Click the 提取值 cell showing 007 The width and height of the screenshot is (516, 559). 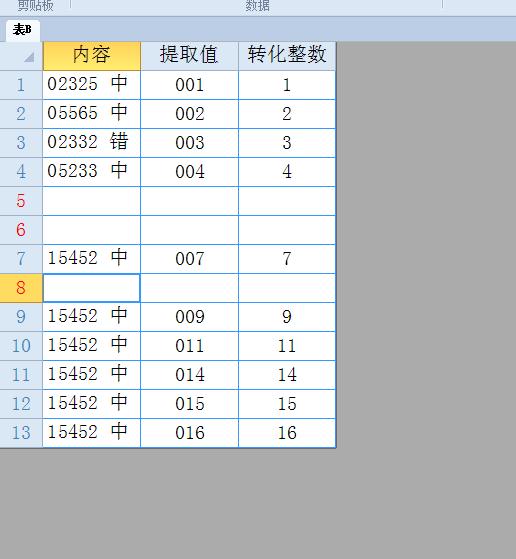[189, 259]
